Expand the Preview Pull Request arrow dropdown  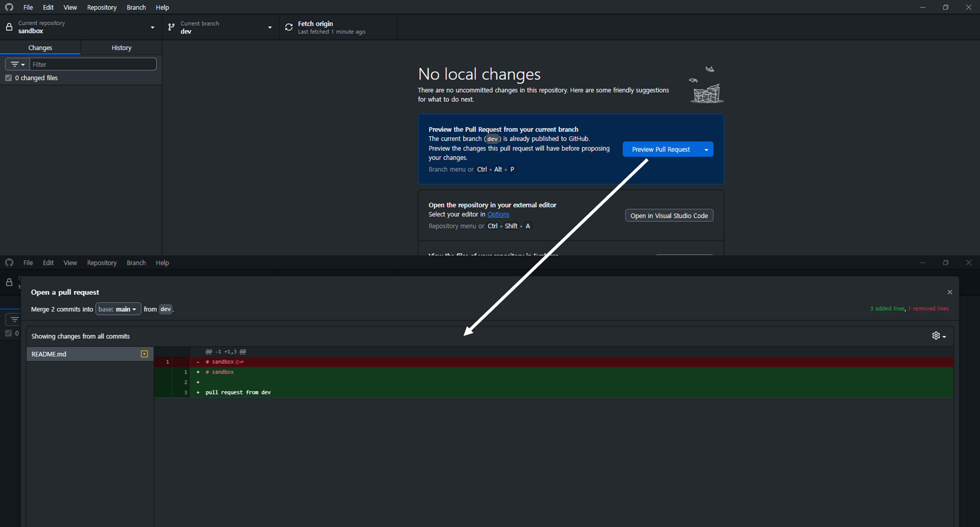pyautogui.click(x=706, y=150)
